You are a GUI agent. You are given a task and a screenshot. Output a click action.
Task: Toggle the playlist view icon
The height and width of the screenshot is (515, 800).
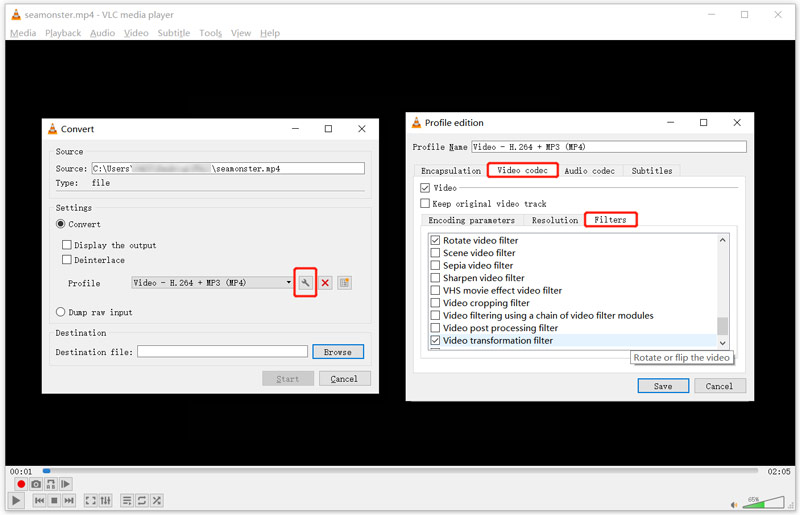[x=127, y=501]
